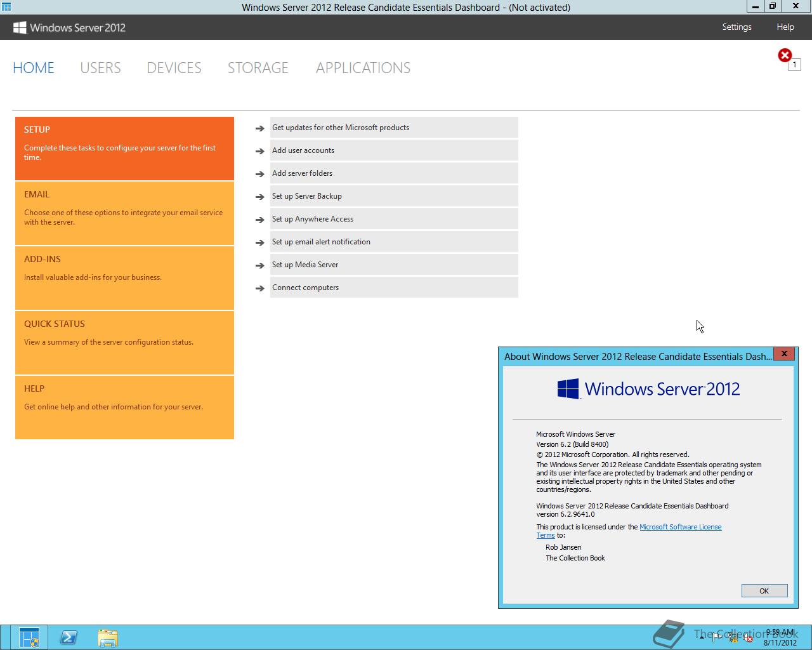Image resolution: width=812 pixels, height=650 pixels.
Task: Click the alert count badge showing 1
Action: [794, 65]
